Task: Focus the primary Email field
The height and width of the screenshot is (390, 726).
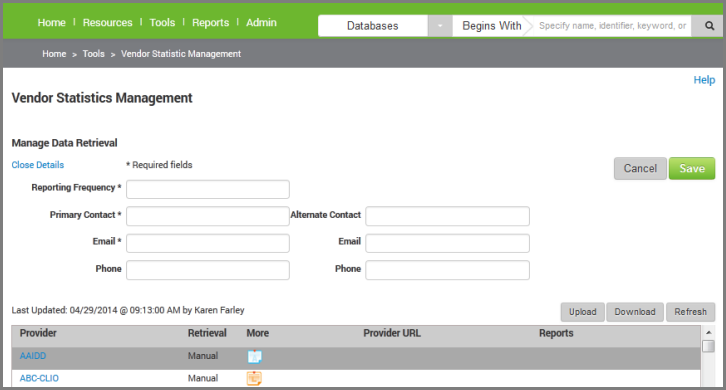Action: 208,243
